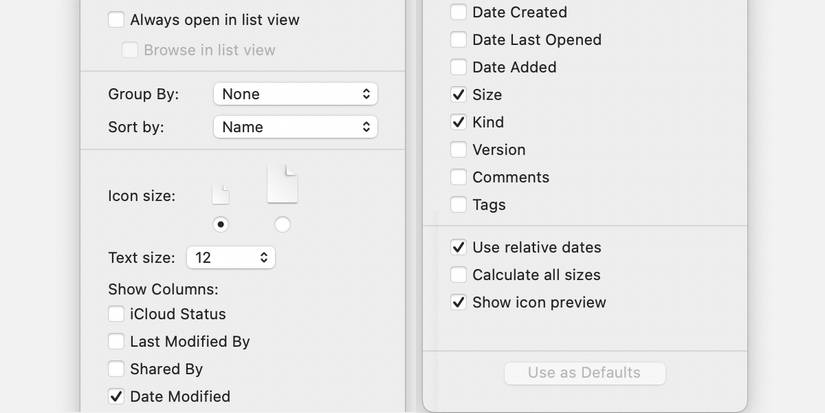
Task: Check the Comments column checkbox
Action: coord(458,177)
